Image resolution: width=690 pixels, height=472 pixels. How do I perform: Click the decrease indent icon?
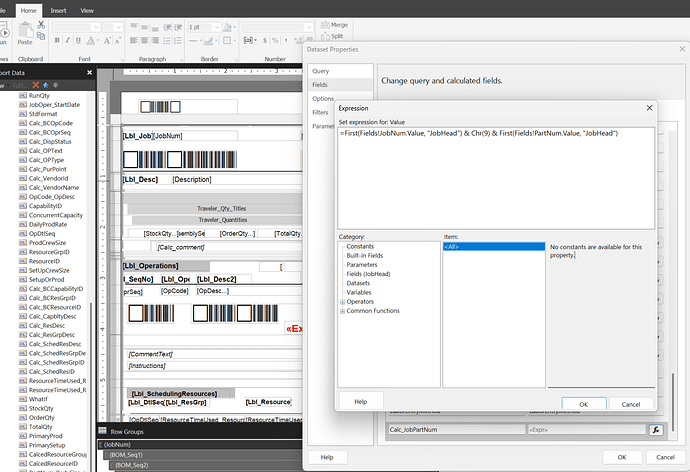(167, 27)
